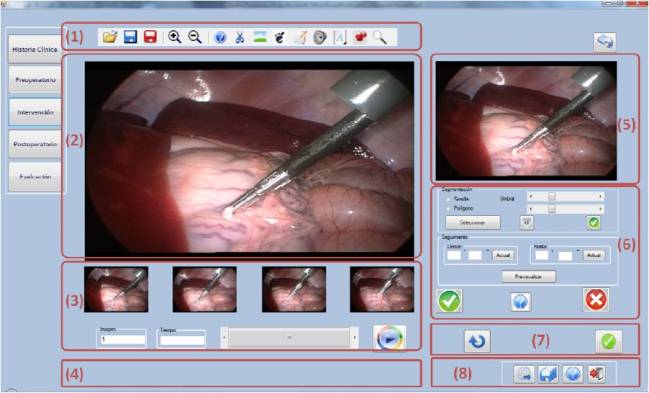Click left arrow of second segmentation slider
This screenshot has width=649, height=393.
coord(531,209)
